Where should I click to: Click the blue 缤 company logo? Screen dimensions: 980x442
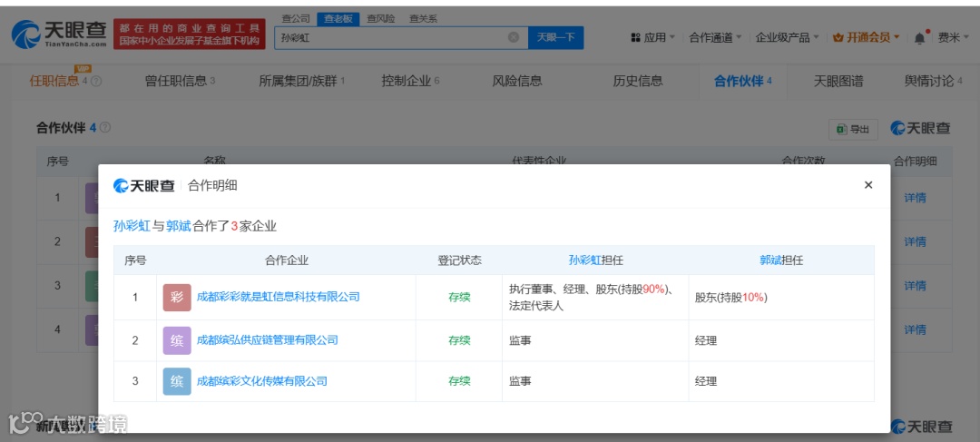click(x=177, y=381)
